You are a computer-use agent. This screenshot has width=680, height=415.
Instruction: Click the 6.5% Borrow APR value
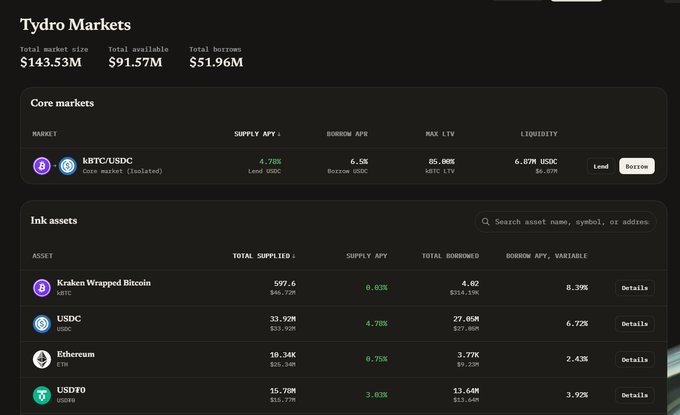pos(359,161)
